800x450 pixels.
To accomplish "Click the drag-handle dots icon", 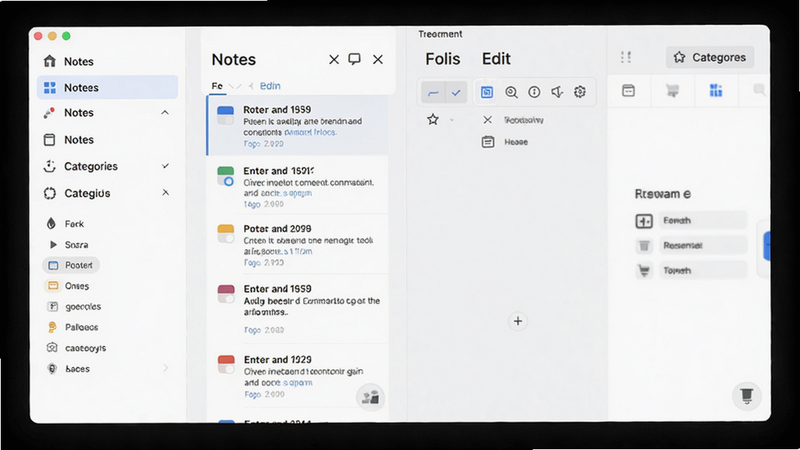I will coord(626,57).
